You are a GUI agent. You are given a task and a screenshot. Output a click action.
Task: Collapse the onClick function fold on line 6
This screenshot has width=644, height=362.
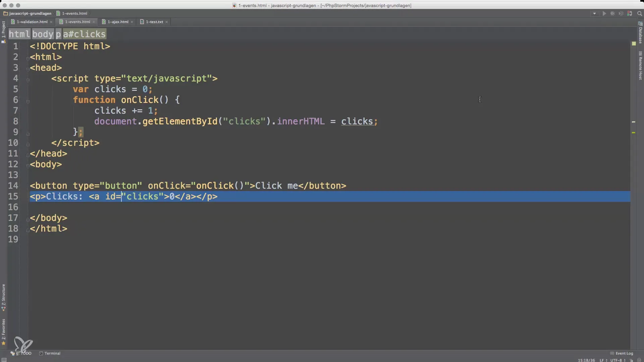(28, 101)
